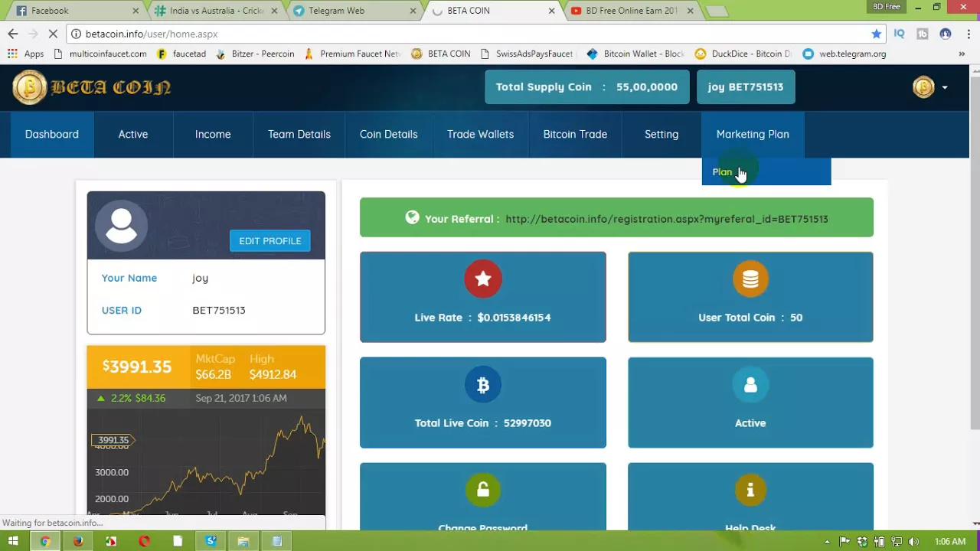This screenshot has width=980, height=551.
Task: Open Coin Details menu
Action: coord(389,135)
